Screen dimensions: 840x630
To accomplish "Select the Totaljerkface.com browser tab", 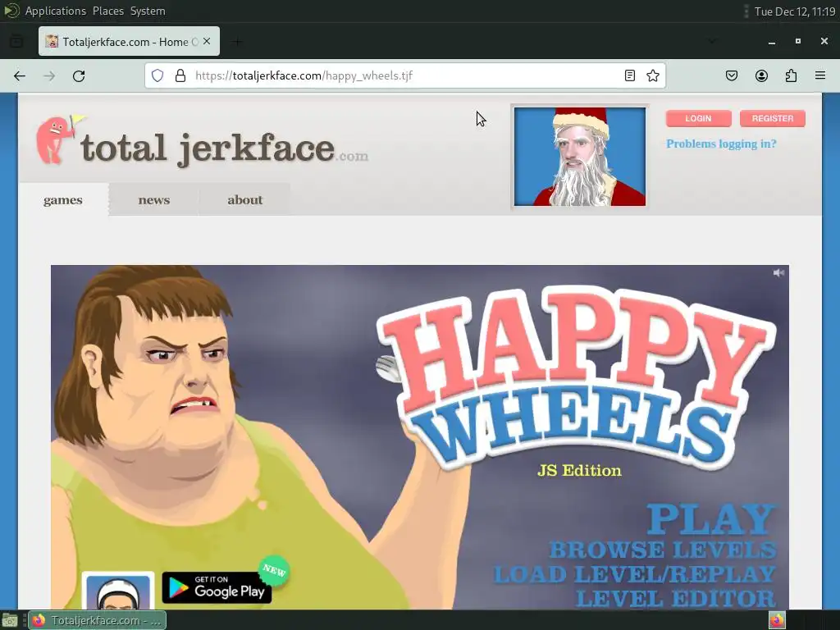I will [129, 41].
